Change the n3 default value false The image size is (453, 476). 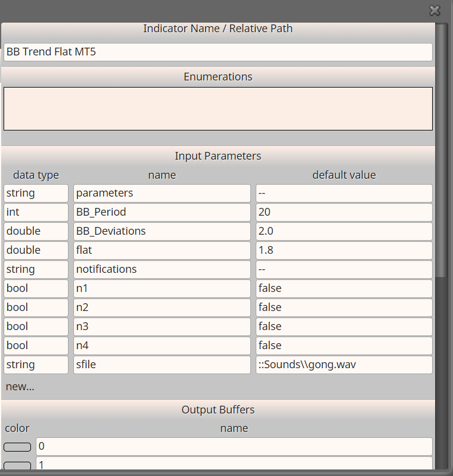[x=344, y=327]
